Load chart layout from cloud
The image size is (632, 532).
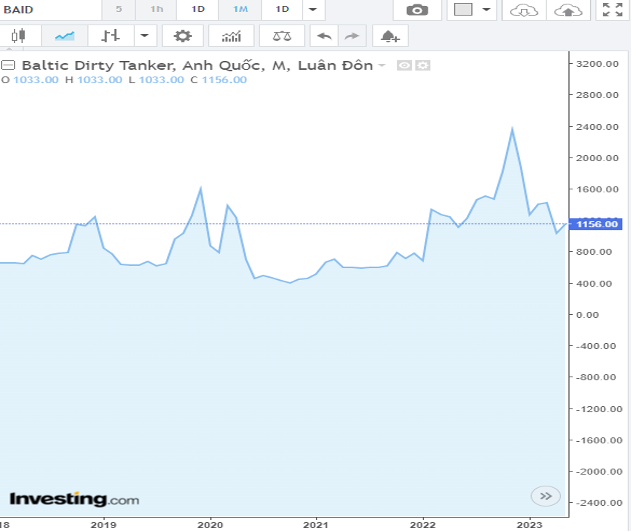pos(524,10)
